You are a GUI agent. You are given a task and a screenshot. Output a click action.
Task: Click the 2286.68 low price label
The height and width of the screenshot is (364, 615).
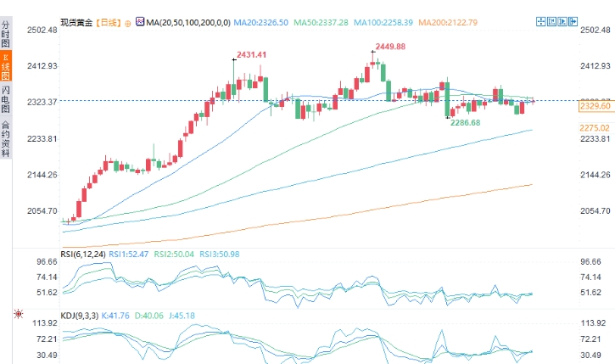coord(465,123)
